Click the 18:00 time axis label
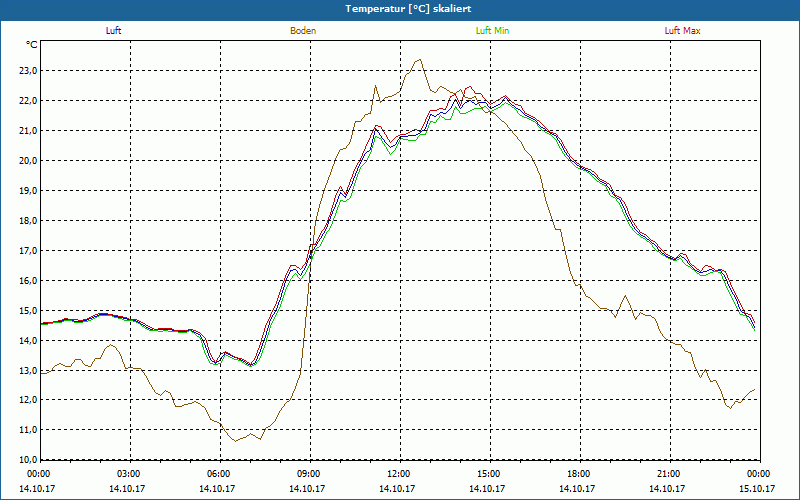 pos(580,474)
